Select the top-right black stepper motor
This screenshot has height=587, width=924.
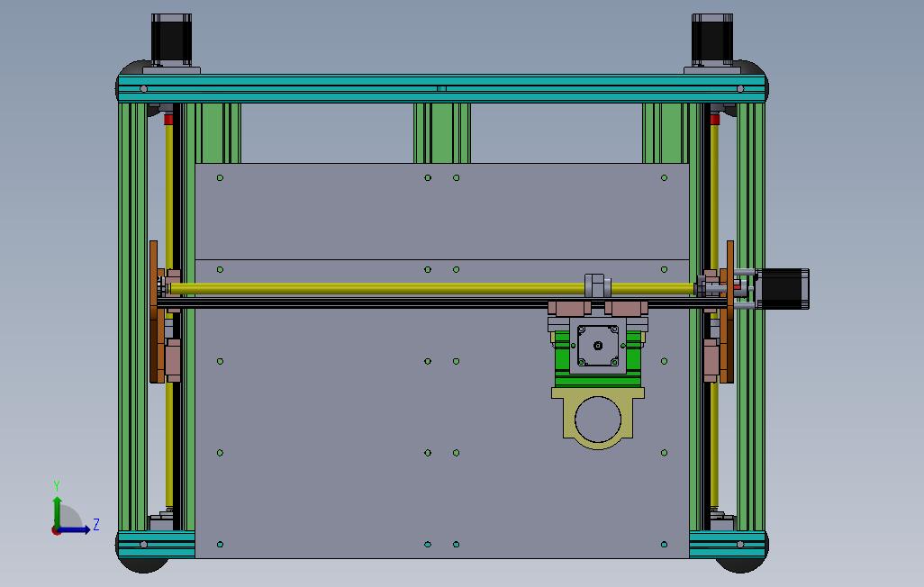(x=711, y=39)
